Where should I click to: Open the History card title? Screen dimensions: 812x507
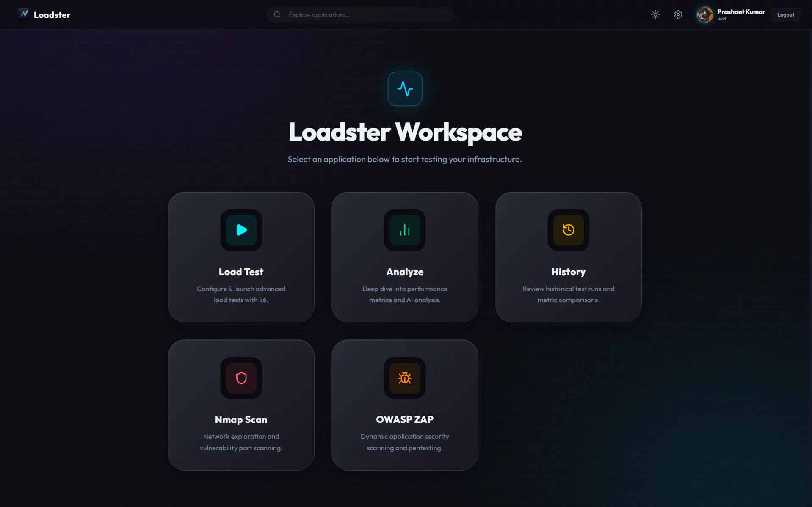[x=569, y=272]
